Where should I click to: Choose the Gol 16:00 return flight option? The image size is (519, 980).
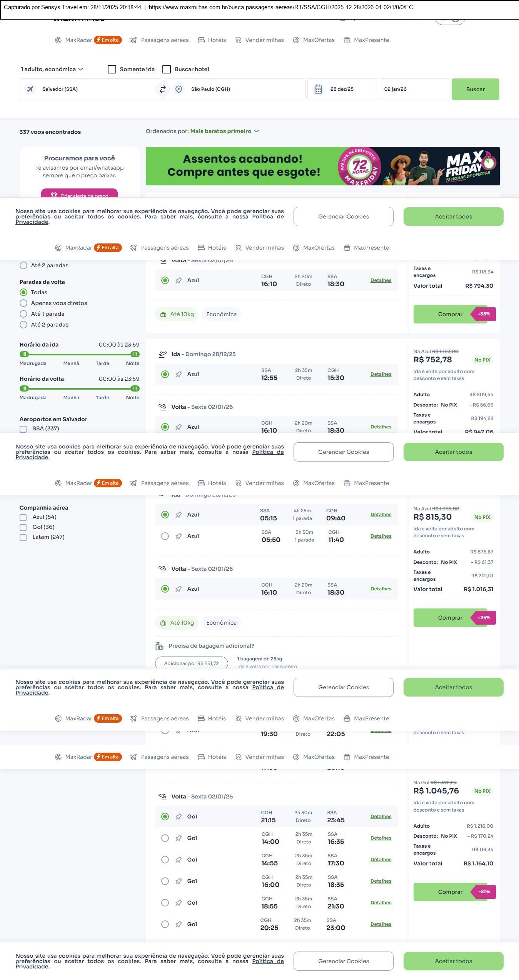(x=165, y=881)
